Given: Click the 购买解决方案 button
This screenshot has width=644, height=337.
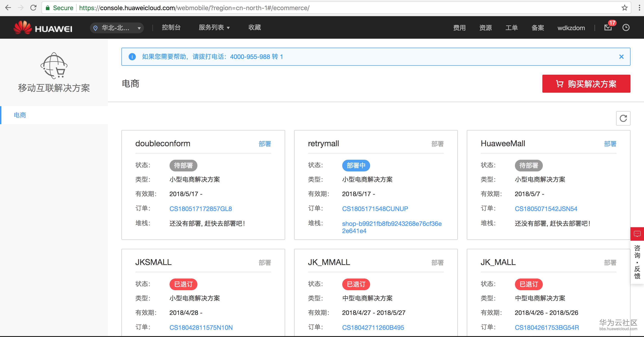Looking at the screenshot, I should [x=586, y=84].
